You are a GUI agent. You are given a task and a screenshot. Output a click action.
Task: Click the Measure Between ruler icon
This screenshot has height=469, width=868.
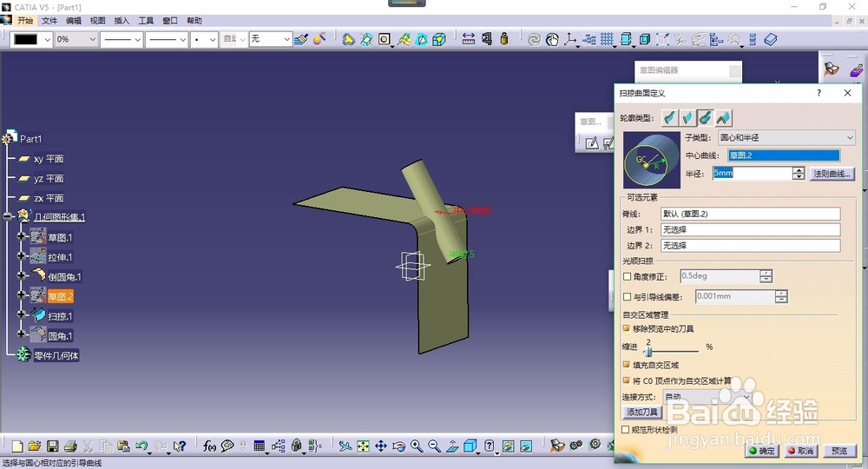(x=469, y=39)
